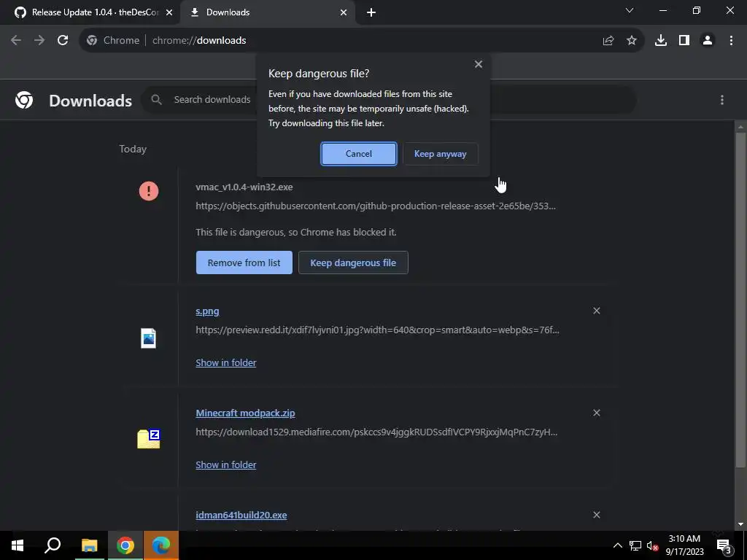The image size is (747, 560).
Task: Bookmark this page with star icon
Action: pos(632,41)
